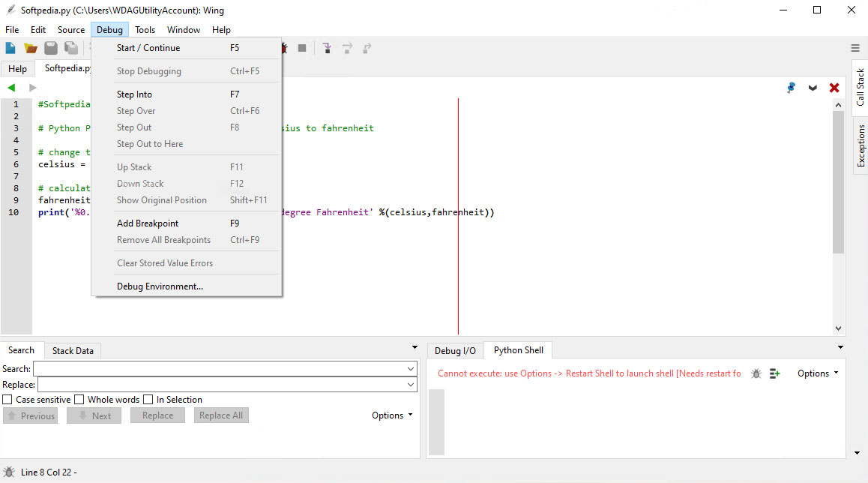The width and height of the screenshot is (868, 483).
Task: Click the Previous search button
Action: (31, 415)
